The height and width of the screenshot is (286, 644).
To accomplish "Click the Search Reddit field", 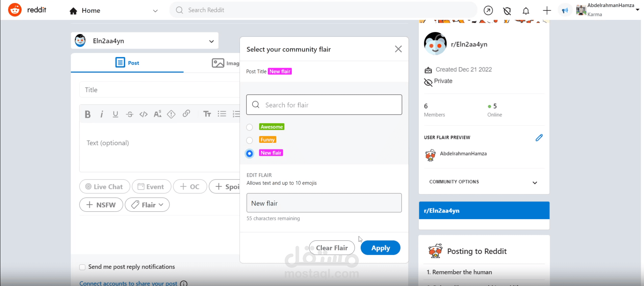I will click(x=324, y=10).
